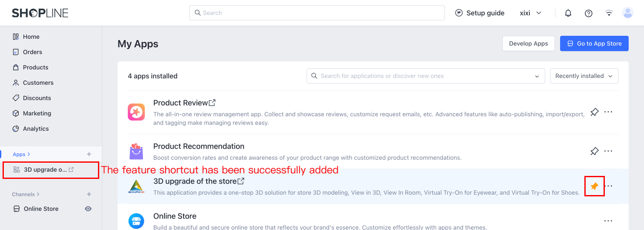Open notifications bell icon
The width and height of the screenshot is (644, 230).
click(568, 13)
